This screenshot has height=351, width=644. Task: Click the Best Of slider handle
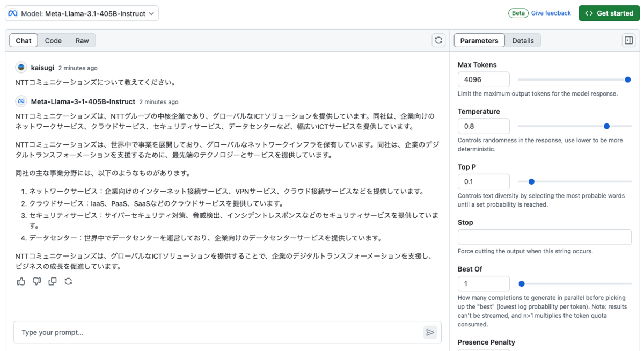[x=521, y=283]
